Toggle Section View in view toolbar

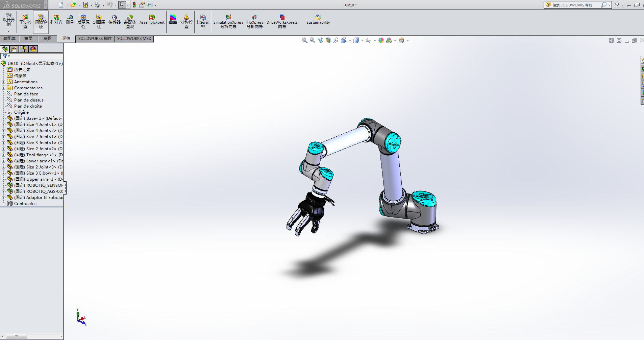click(328, 40)
